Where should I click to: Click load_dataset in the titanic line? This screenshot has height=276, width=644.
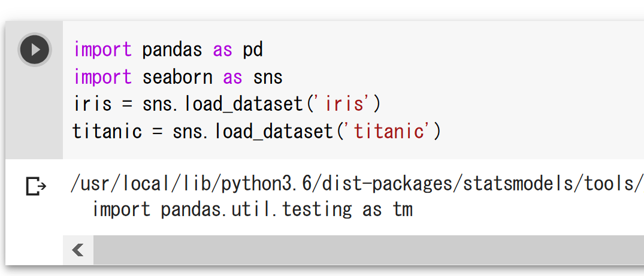coord(274,132)
